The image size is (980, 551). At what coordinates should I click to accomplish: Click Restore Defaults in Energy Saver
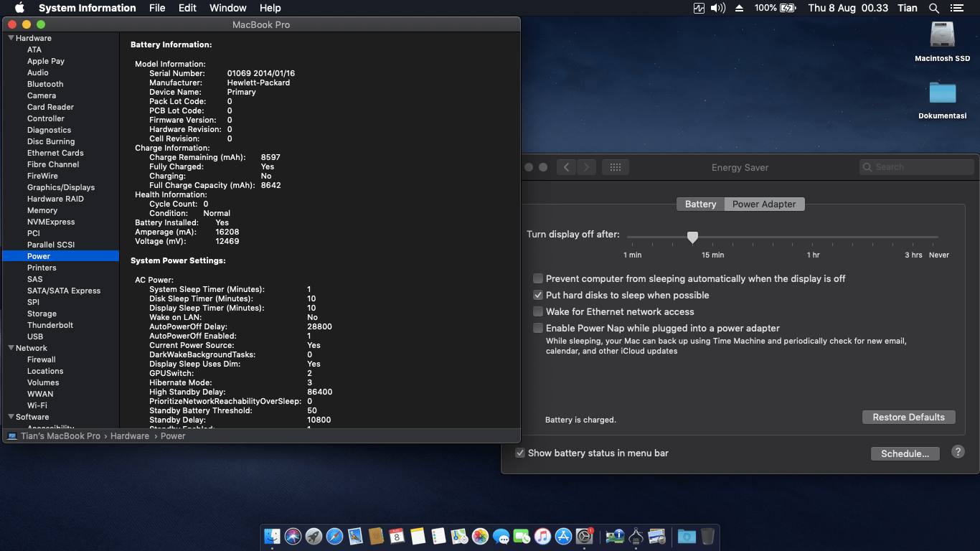click(x=908, y=418)
